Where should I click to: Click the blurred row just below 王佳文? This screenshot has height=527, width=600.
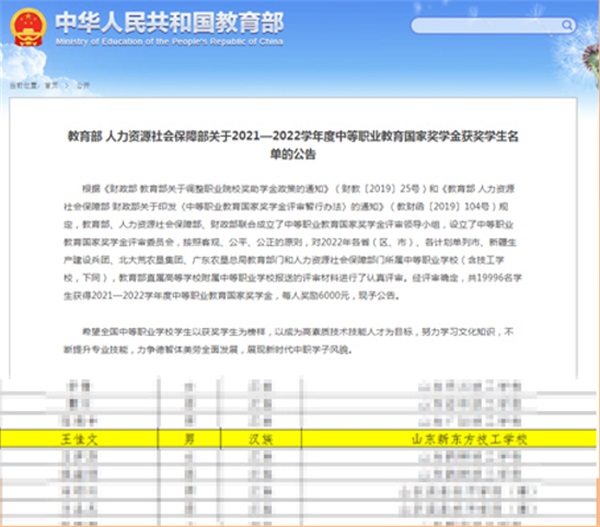300,455
